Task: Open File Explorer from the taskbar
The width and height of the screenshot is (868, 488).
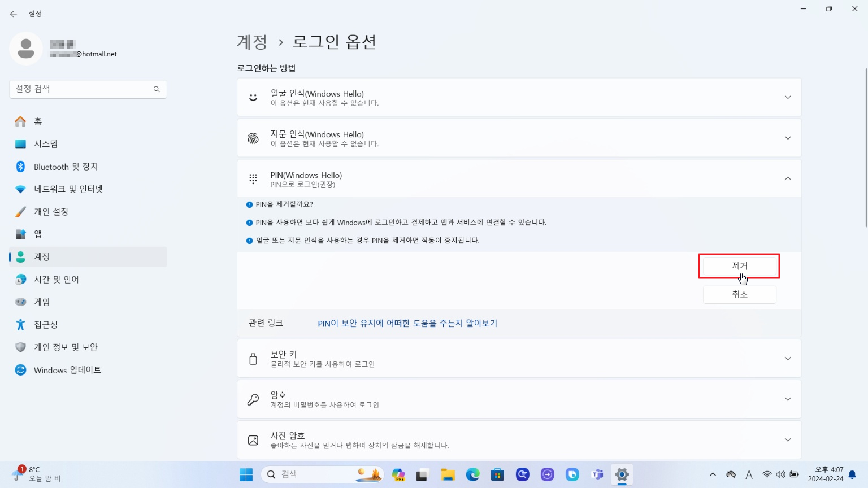Action: pos(448,474)
